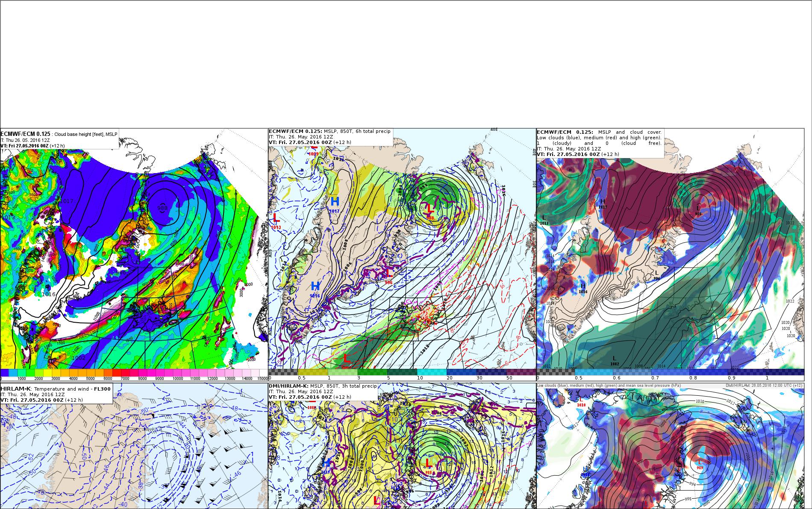Select the "H 1017" high on ECMWF cloud cover map

(603, 204)
